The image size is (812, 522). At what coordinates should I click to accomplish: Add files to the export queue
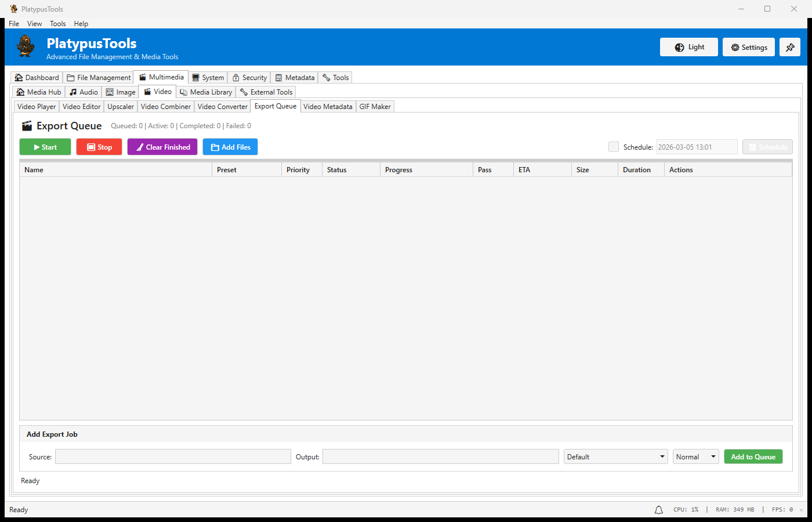[x=230, y=147]
